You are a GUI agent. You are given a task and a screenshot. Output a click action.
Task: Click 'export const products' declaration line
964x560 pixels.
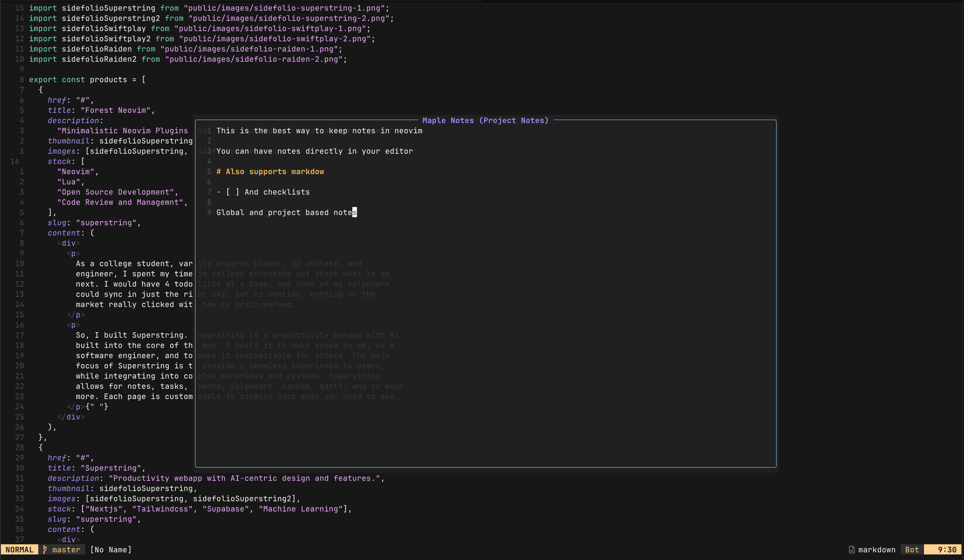tap(87, 80)
